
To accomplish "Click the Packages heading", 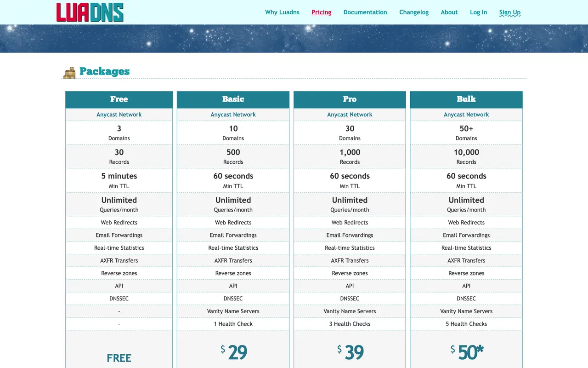I will tap(104, 71).
